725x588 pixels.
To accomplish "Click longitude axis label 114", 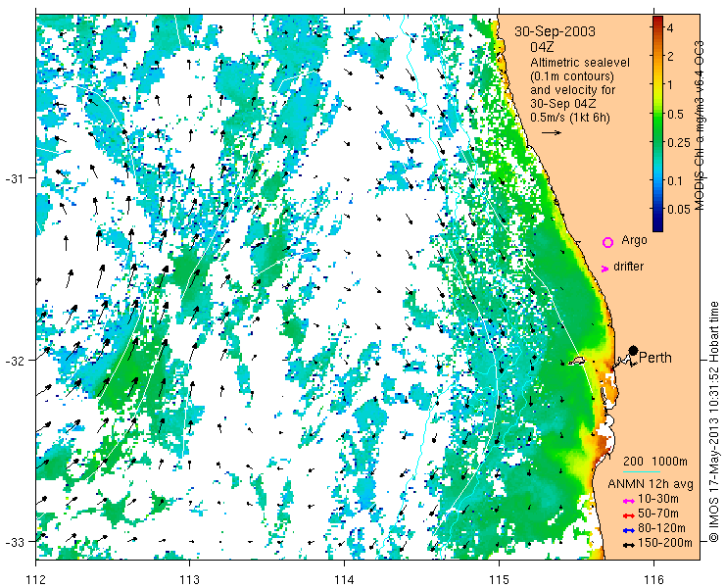I will tap(344, 579).
